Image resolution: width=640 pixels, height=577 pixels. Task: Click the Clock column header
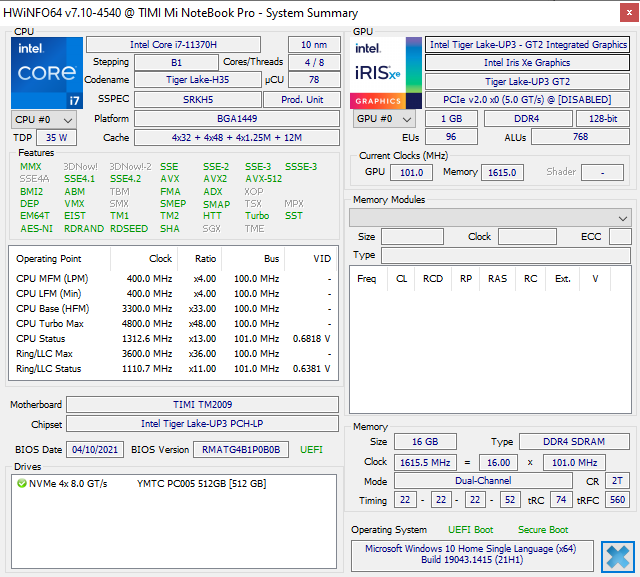click(144, 259)
